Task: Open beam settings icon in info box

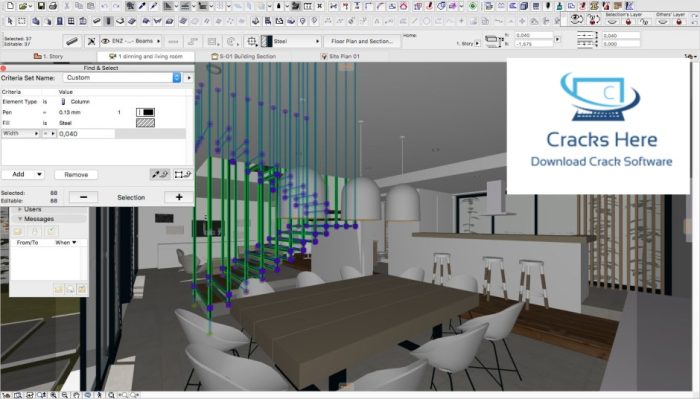Action: click(x=72, y=41)
